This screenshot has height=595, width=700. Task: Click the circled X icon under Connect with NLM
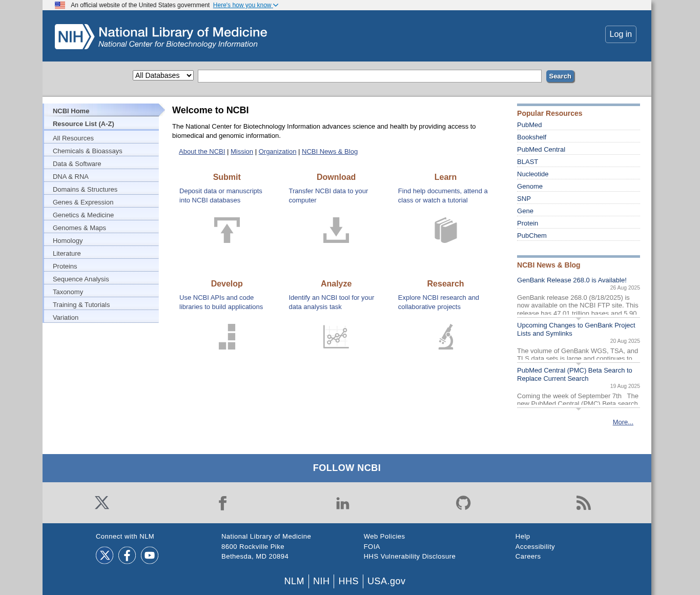[105, 555]
